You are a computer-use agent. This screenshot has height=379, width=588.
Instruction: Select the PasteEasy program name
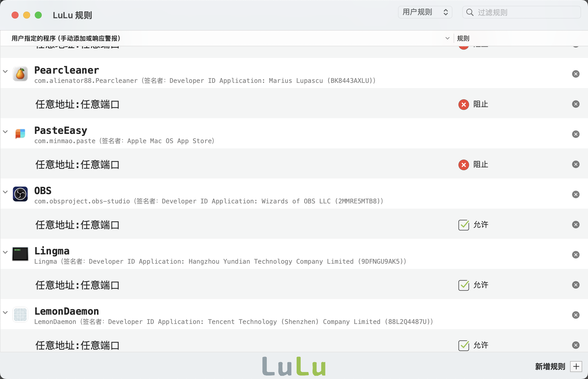click(61, 130)
